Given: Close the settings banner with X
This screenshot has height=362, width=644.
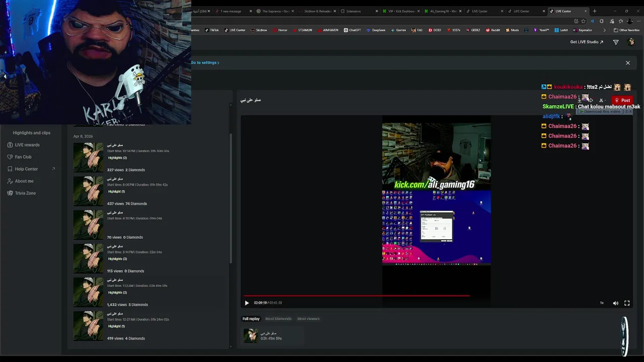Looking at the screenshot, I should 628,63.
